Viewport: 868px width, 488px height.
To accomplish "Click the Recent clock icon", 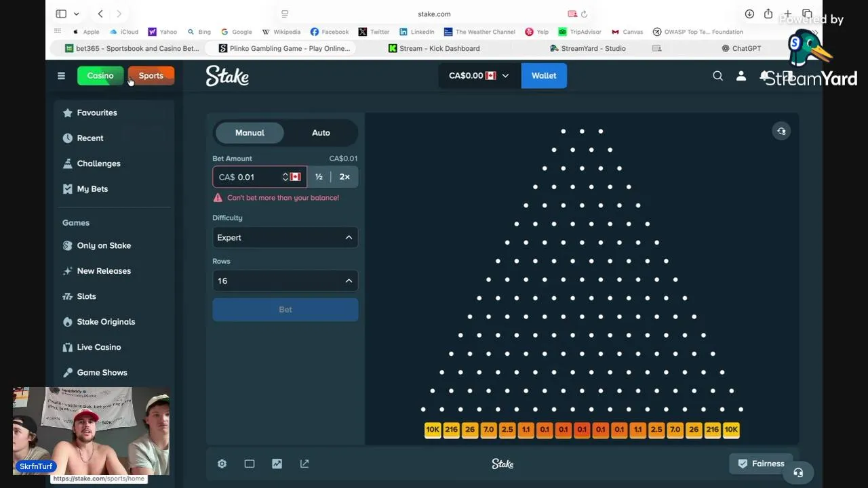I will tap(67, 138).
